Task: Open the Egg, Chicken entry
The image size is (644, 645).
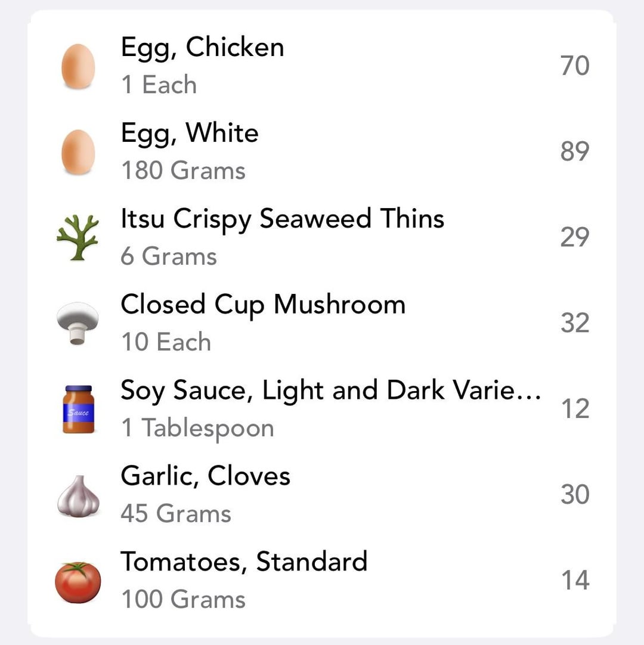Action: pos(322,66)
